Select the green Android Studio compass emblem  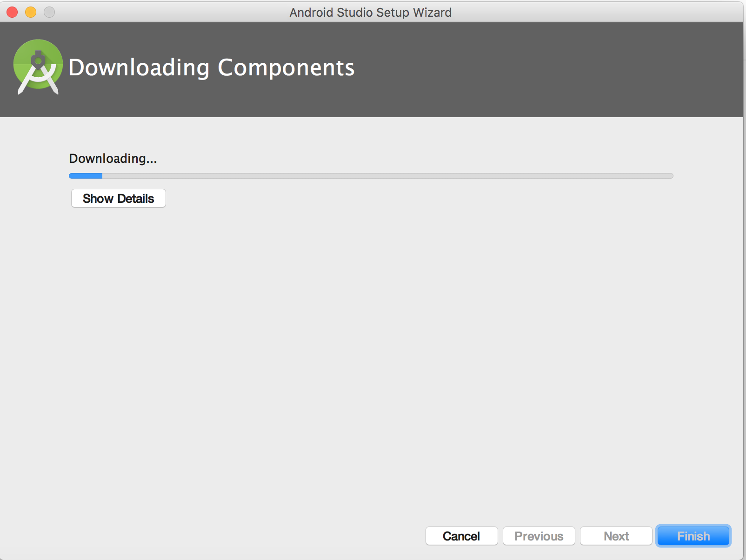click(37, 67)
